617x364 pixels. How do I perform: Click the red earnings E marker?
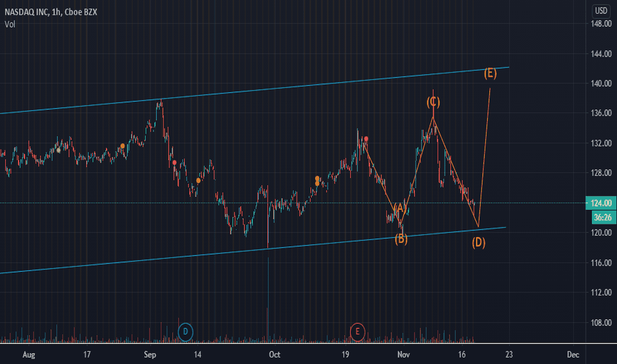coord(357,332)
